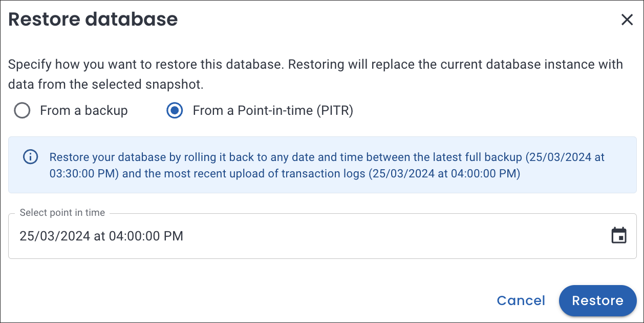This screenshot has width=644, height=323.
Task: Confirm with the blue Restore button
Action: 597,300
